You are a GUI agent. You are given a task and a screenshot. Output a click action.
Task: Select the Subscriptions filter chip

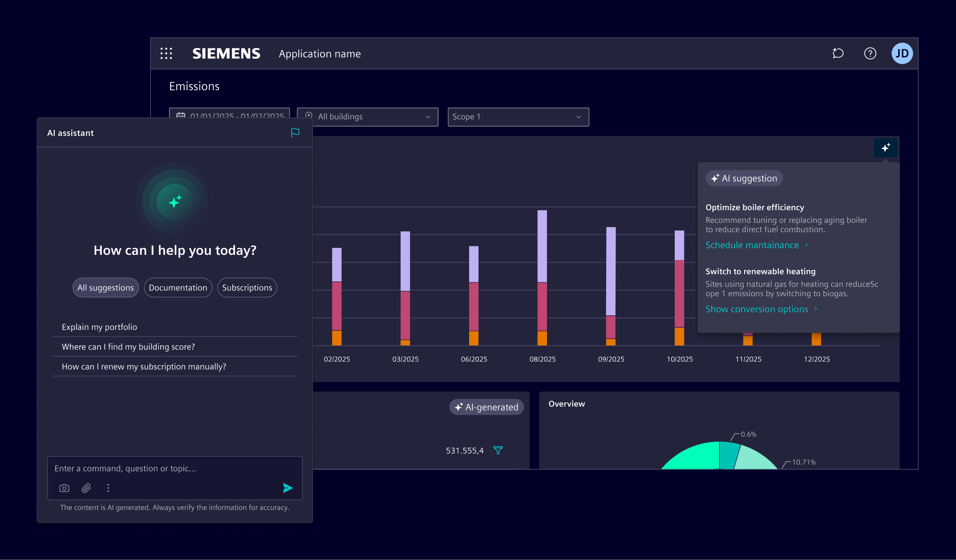pos(247,288)
